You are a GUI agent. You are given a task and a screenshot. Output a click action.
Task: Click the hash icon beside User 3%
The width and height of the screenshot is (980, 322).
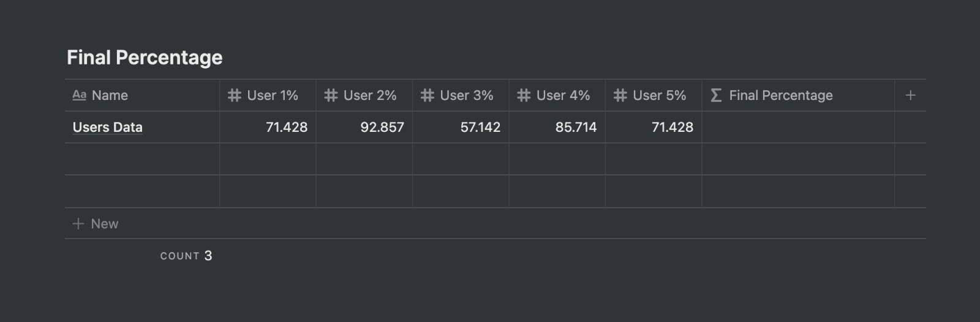point(427,95)
